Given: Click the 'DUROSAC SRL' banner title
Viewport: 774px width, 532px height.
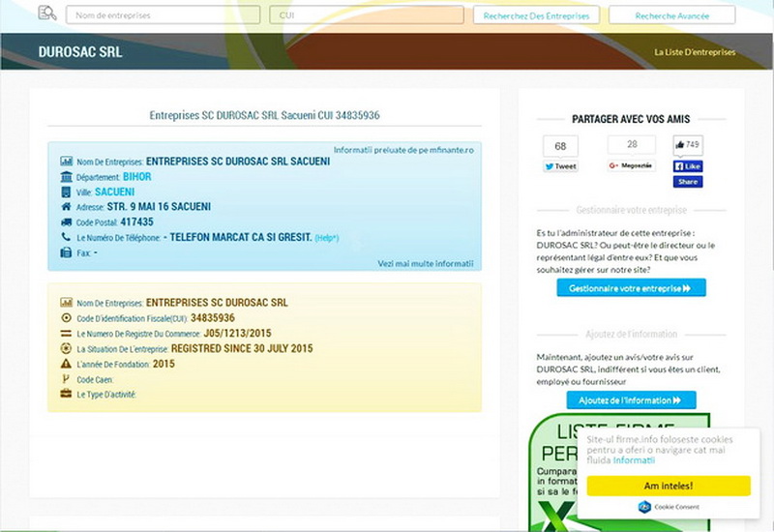Looking at the screenshot, I should [x=80, y=52].
